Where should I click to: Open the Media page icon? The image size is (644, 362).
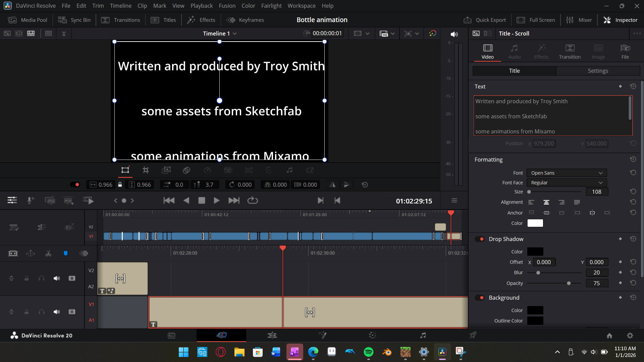coord(171,335)
